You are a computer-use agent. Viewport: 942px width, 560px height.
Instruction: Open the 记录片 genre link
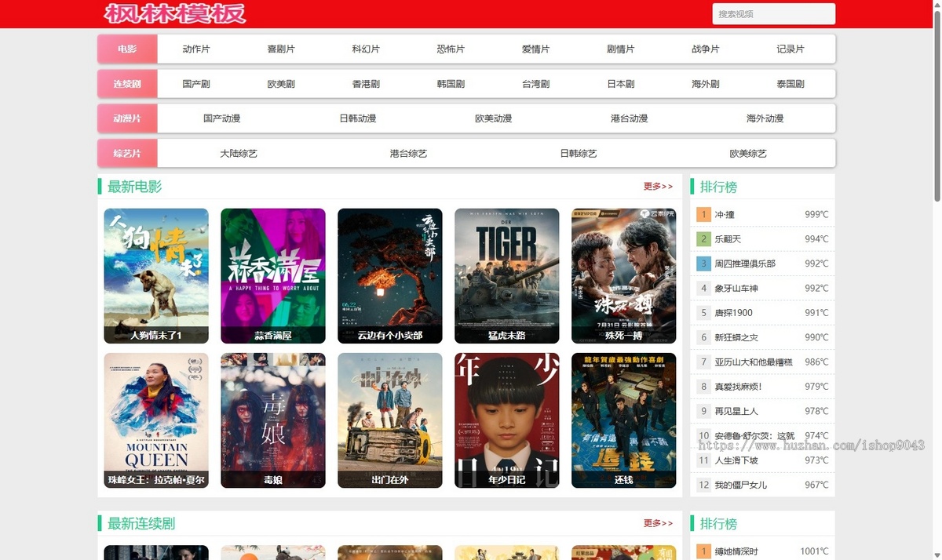790,49
